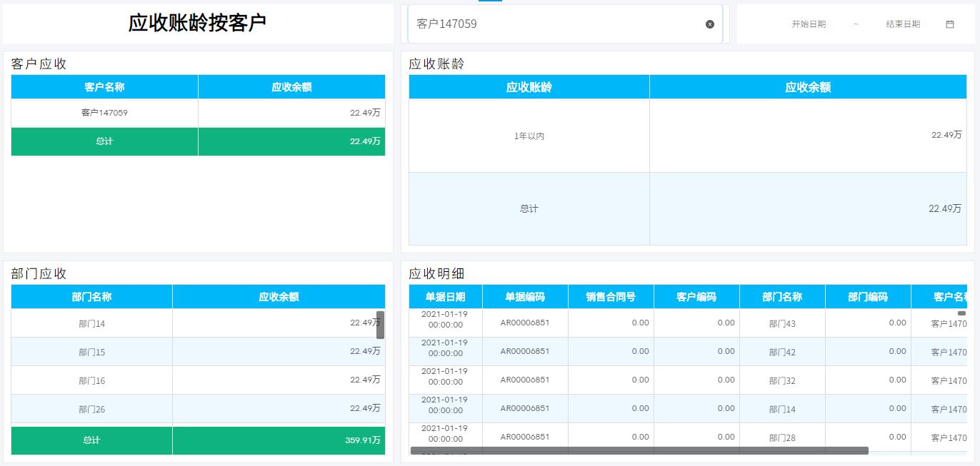Click the 开始日期 start date field
The image size is (980, 466).
click(809, 24)
